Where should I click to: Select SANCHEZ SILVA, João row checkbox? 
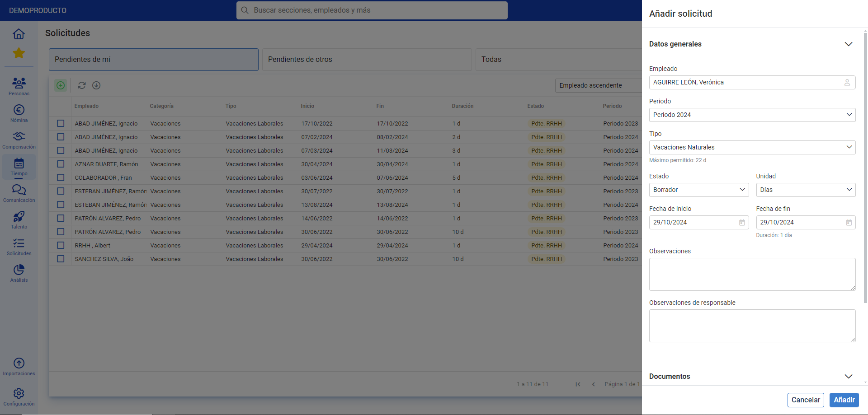point(61,259)
